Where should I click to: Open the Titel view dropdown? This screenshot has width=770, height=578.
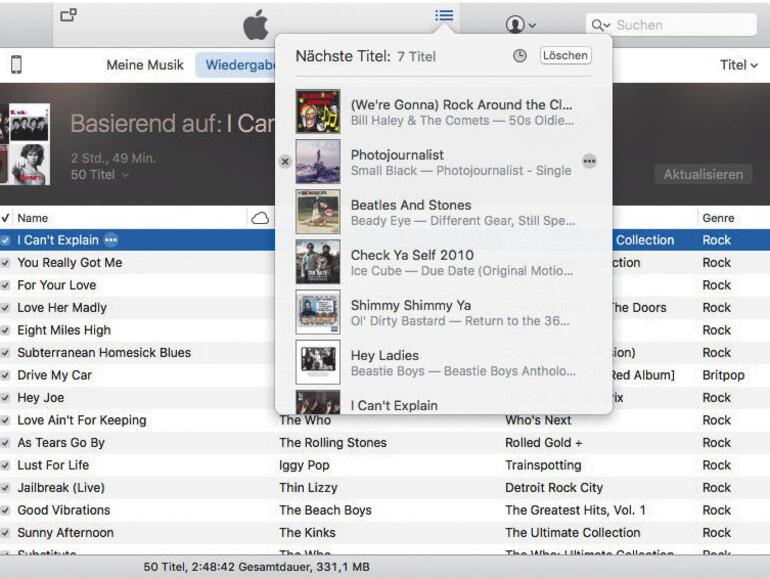(739, 65)
